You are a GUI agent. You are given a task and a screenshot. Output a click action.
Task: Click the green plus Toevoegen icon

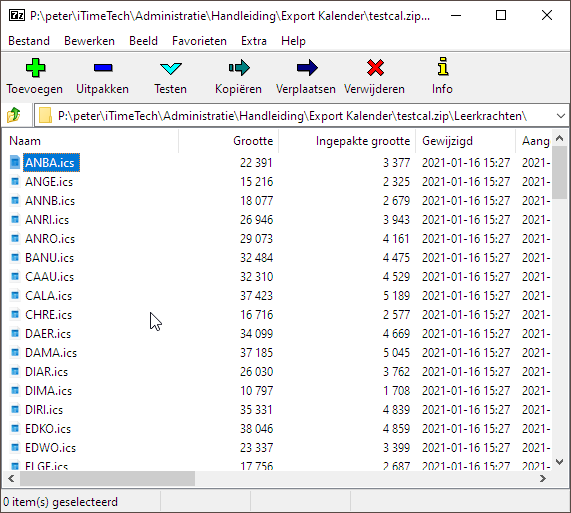pyautogui.click(x=35, y=68)
